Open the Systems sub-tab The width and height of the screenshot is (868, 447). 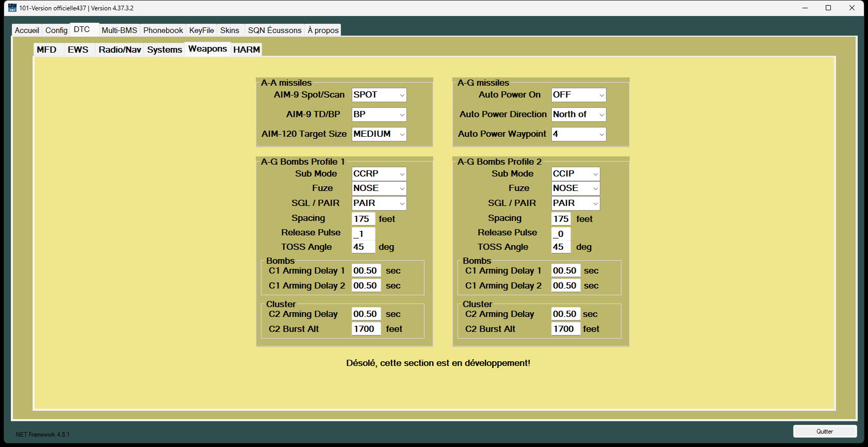165,50
